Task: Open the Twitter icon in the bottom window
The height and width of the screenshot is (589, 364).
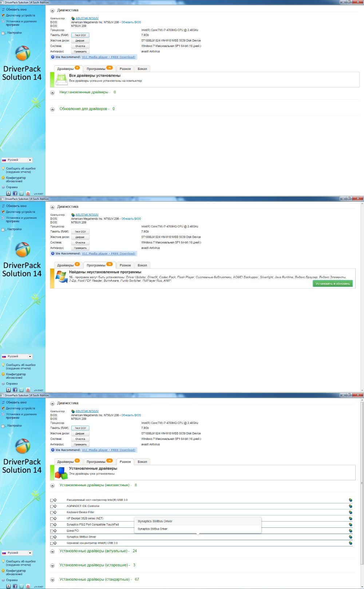Action: coord(21,586)
